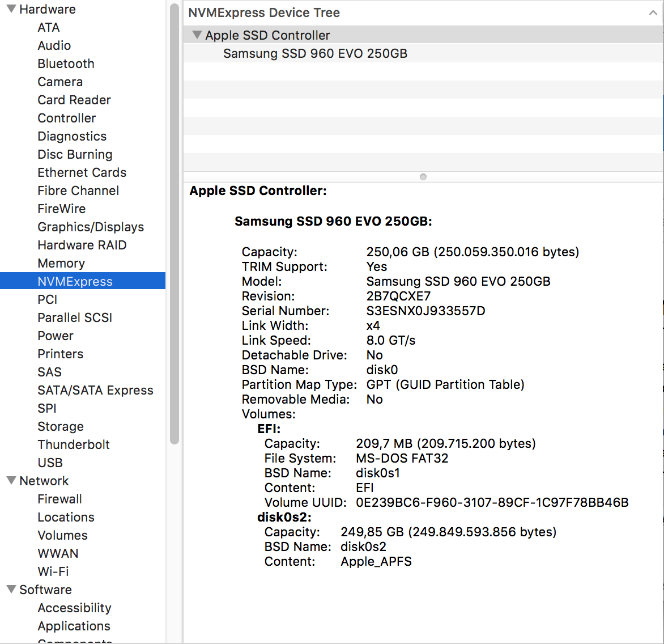Open Applications under the Software section

click(74, 626)
